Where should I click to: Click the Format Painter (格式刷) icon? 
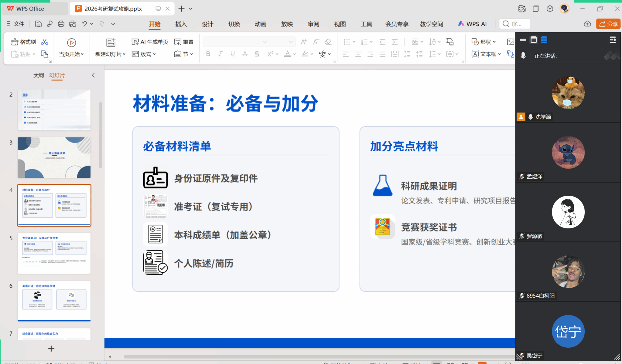click(15, 42)
